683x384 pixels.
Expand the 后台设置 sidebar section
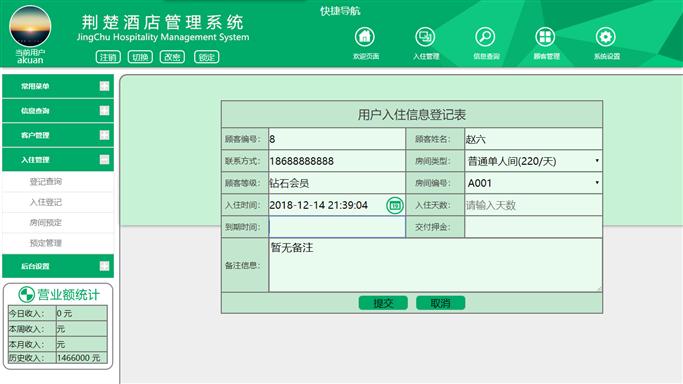58,266
